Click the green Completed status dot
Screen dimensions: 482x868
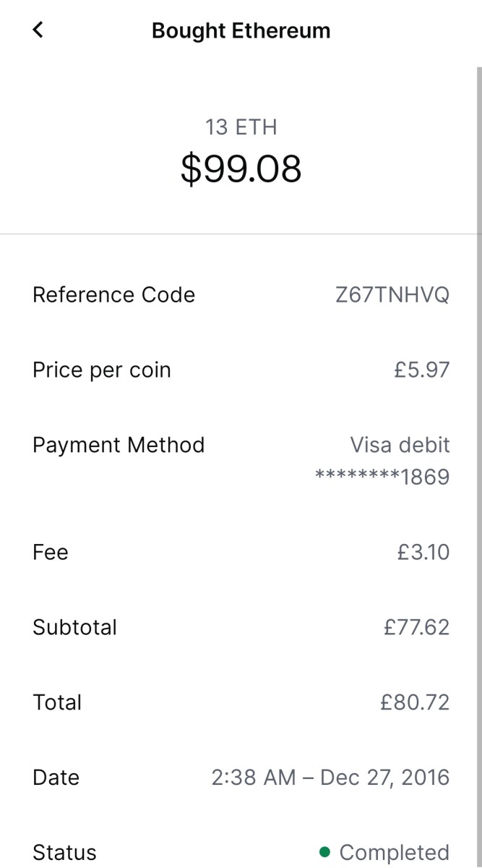pyautogui.click(x=324, y=851)
